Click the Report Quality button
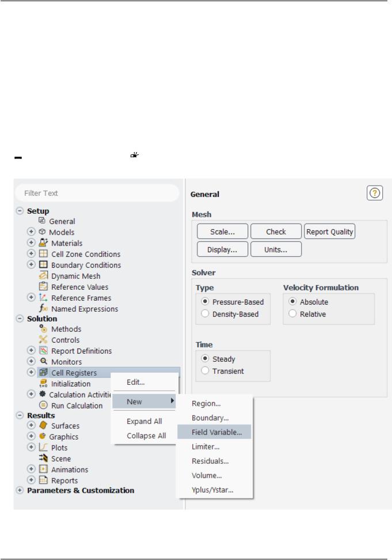 (x=330, y=232)
